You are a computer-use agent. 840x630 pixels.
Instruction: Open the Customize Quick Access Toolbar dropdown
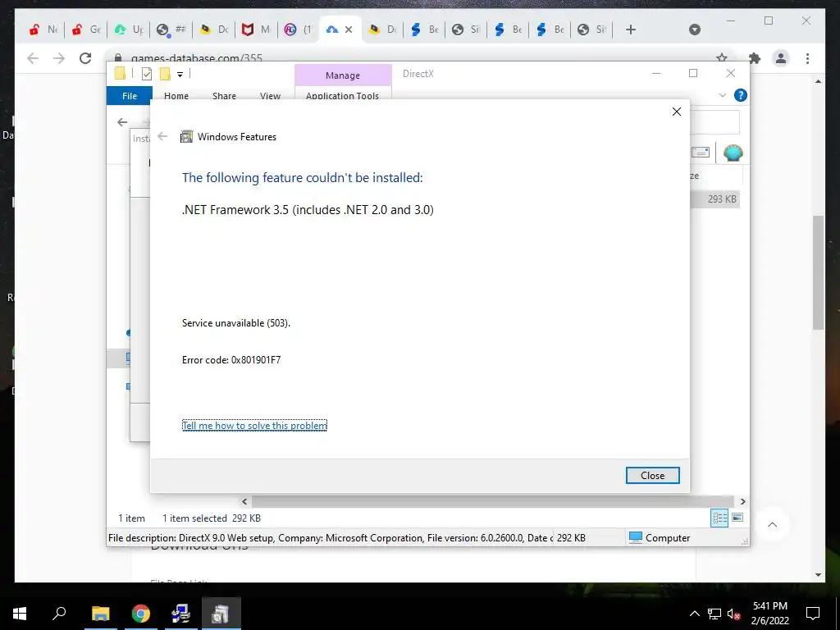180,75
